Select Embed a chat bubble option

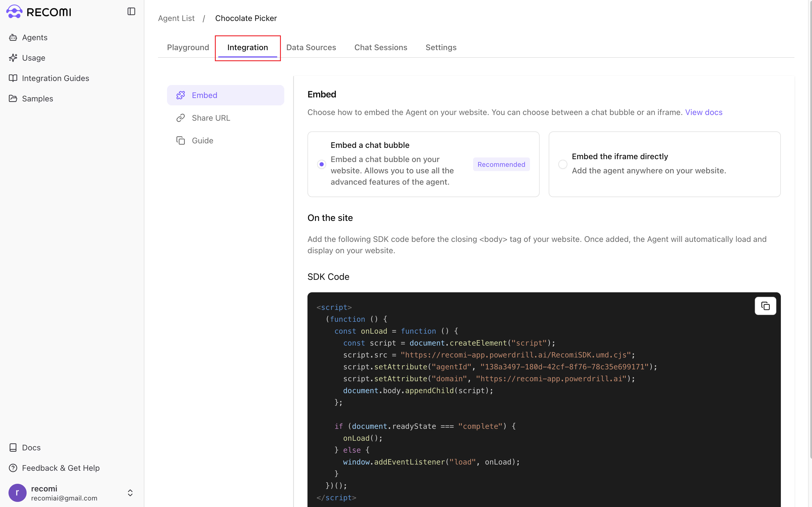322,164
